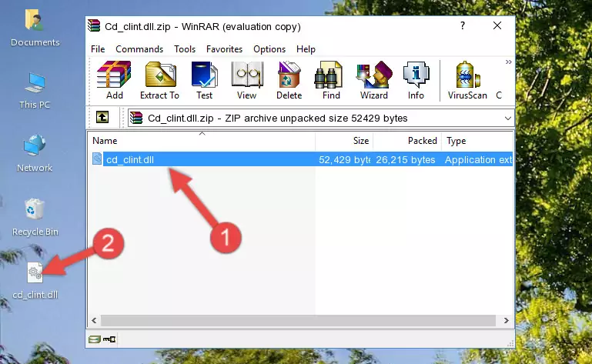Click the 52,429 bytes size cell
Viewport: 592px width, 364px height.
[x=344, y=160]
